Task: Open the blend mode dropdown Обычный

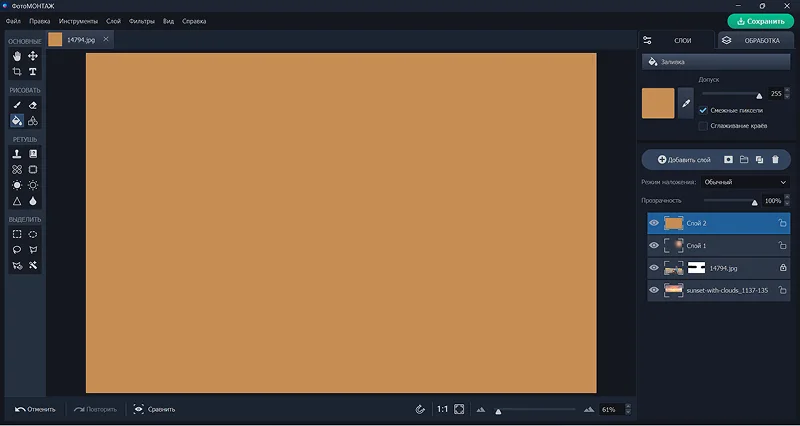Action: coord(745,182)
